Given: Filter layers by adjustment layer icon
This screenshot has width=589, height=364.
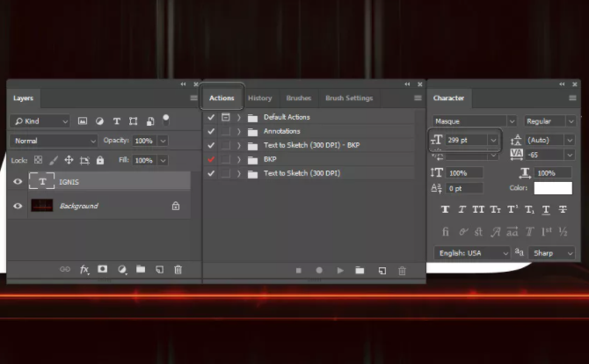Looking at the screenshot, I should pos(99,121).
